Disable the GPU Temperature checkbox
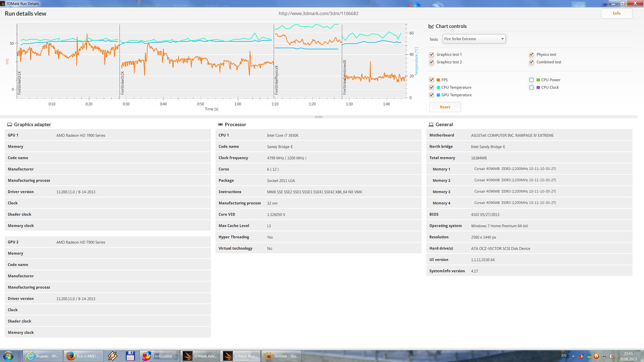644x362 pixels. pos(432,95)
